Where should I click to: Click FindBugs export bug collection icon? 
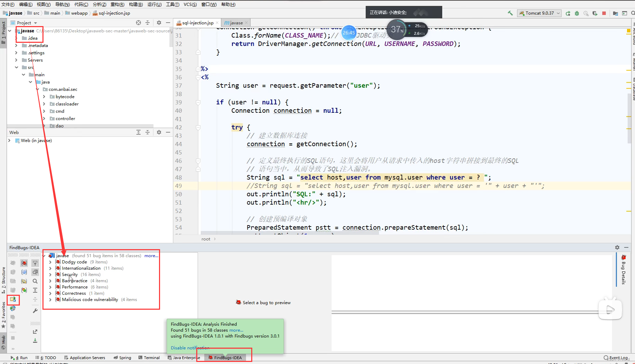coord(35,332)
